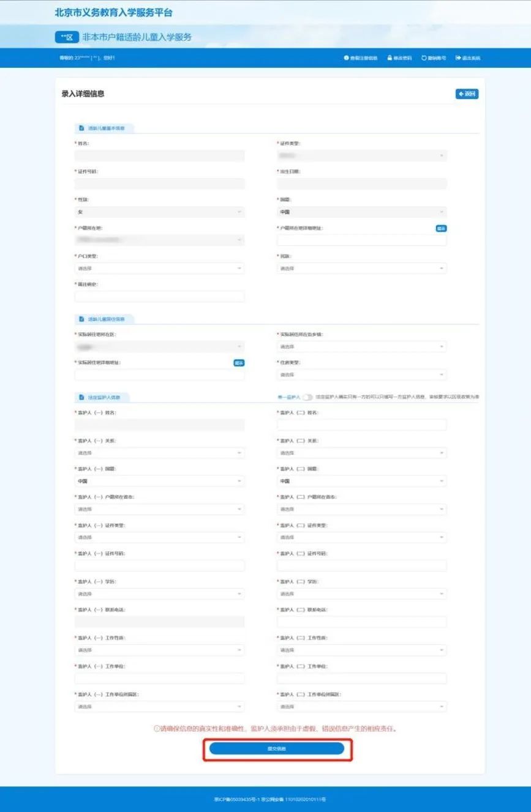Select the 适龄儿童基本信息 section tab
Viewport: 531px width, 812px height.
(x=102, y=129)
